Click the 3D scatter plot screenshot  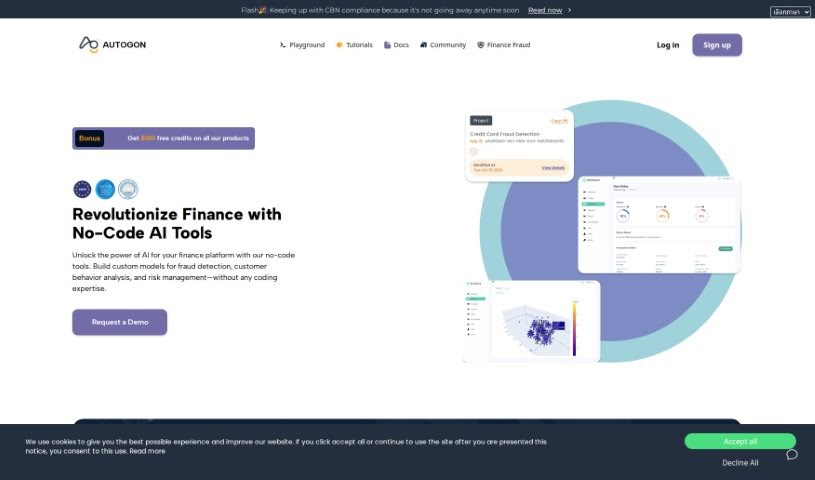531,321
